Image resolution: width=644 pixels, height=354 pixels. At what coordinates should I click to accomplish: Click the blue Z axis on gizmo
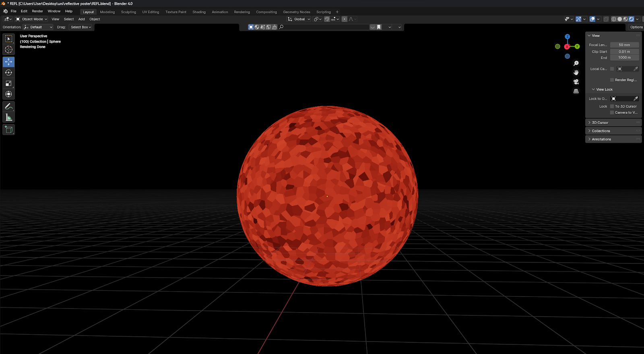[567, 37]
